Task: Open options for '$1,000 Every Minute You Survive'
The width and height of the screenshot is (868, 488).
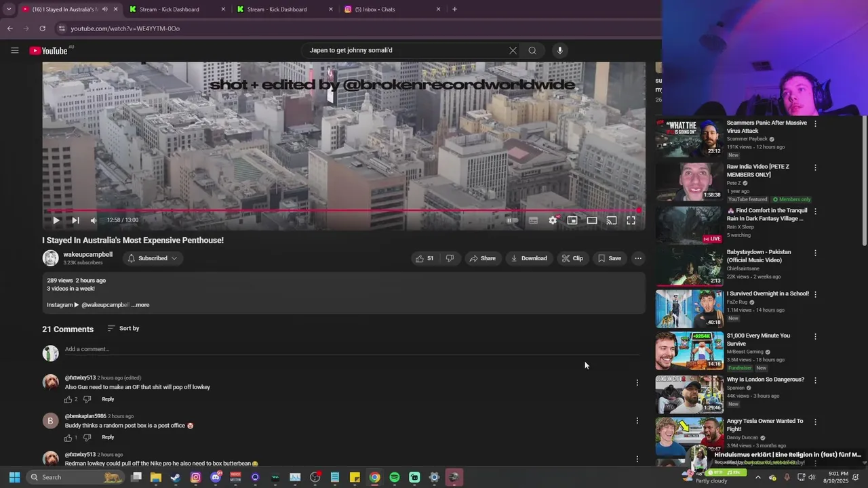Action: pos(815,336)
